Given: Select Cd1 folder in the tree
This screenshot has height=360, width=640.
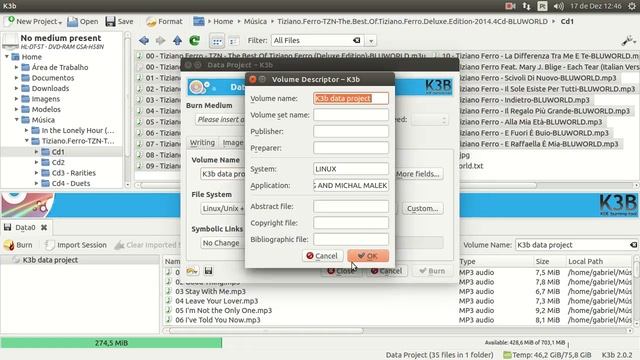Looking at the screenshot, I should (x=58, y=151).
